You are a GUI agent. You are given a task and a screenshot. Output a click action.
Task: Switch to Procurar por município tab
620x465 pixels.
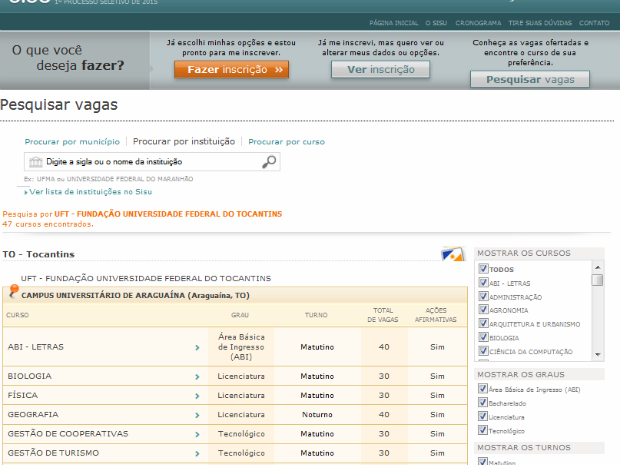pyautogui.click(x=72, y=142)
